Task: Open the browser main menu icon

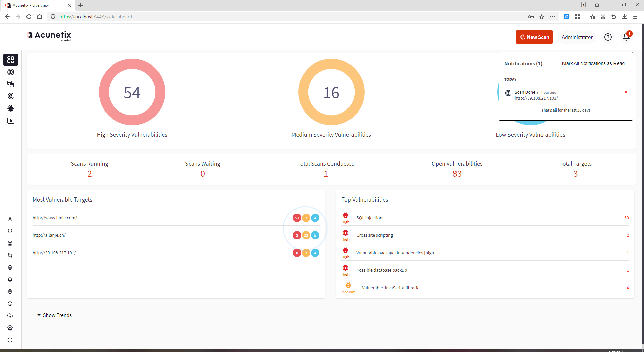Action: tap(635, 17)
